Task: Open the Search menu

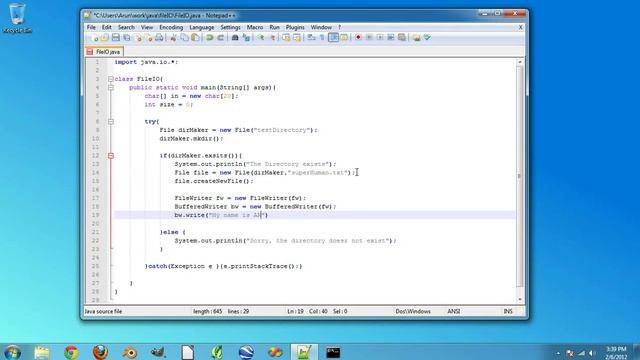Action: tap(126, 27)
